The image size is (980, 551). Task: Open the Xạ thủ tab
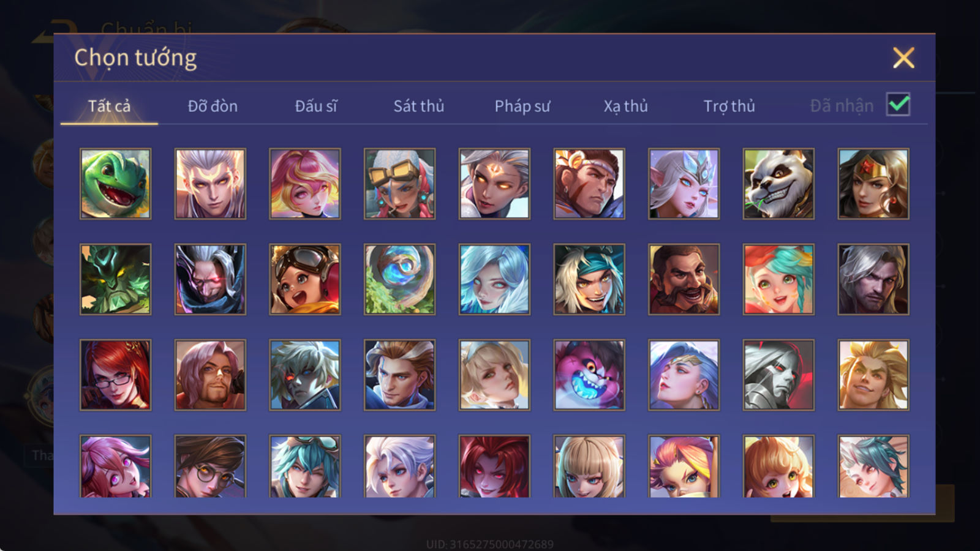626,106
